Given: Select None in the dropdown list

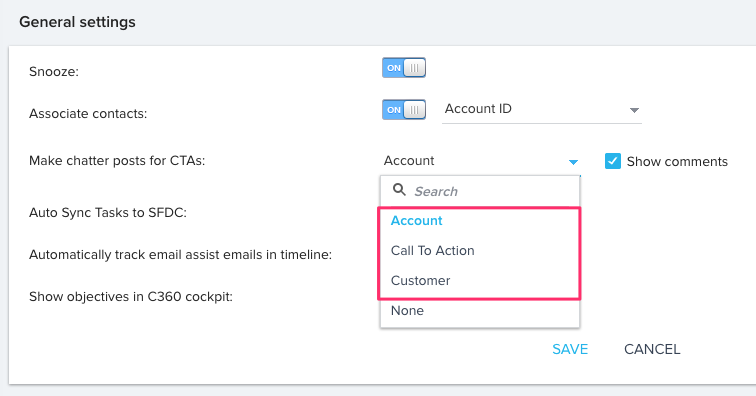Looking at the screenshot, I should 480,311.
